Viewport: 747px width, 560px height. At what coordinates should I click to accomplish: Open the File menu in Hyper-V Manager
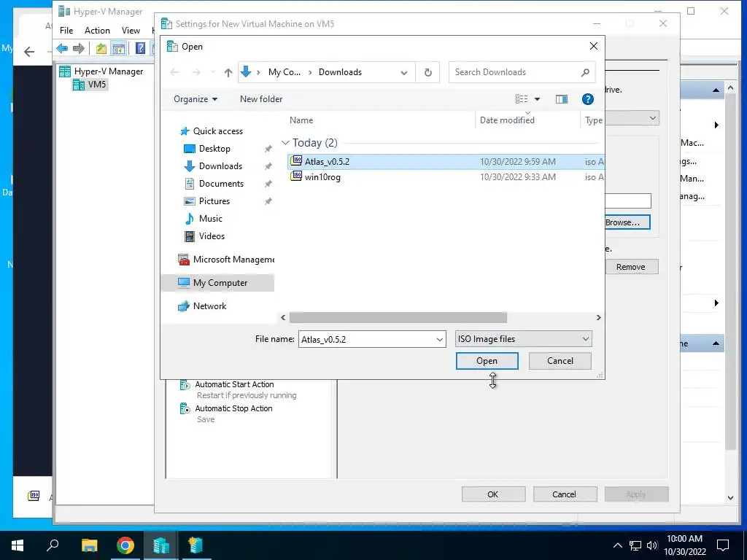[x=66, y=31]
